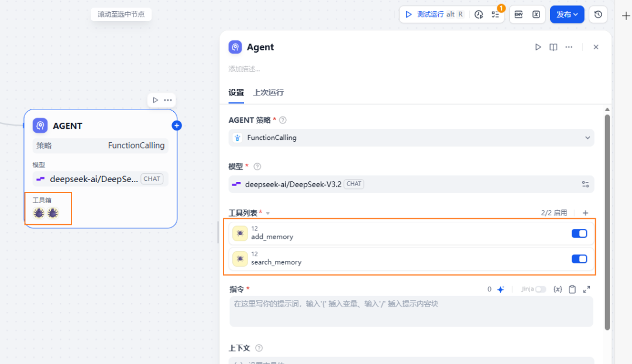Open the AGENT strategy FunctionCalling dropdown
This screenshot has width=632, height=364.
[411, 138]
